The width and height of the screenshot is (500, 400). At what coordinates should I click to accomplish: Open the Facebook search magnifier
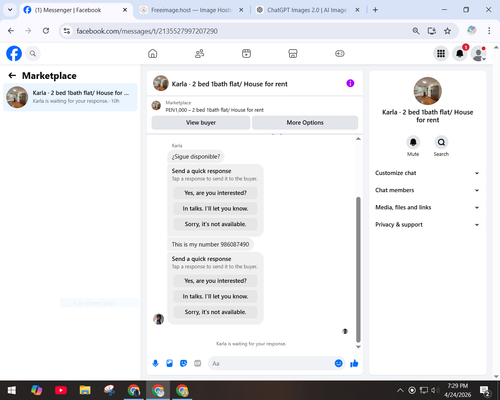coord(33,53)
